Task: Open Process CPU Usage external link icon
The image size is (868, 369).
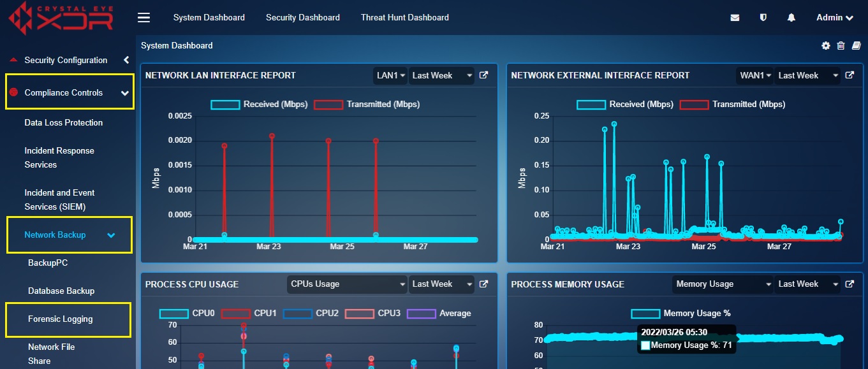Action: tap(484, 284)
